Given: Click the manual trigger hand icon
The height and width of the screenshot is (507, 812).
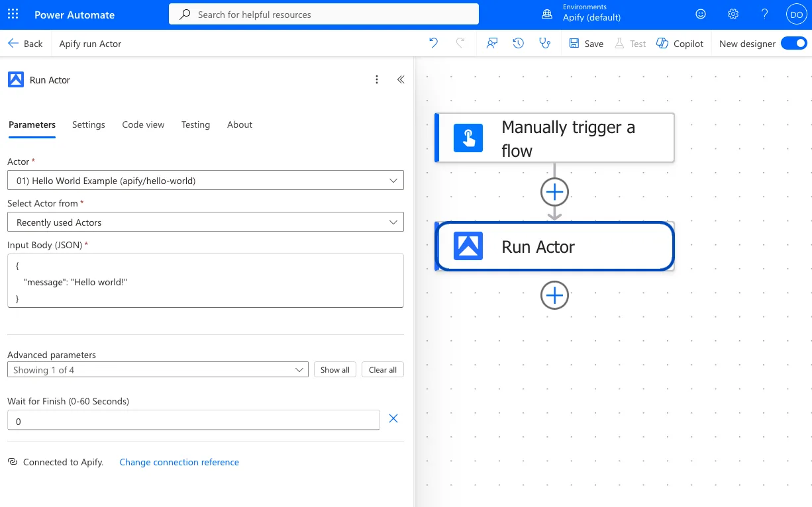Looking at the screenshot, I should (468, 138).
